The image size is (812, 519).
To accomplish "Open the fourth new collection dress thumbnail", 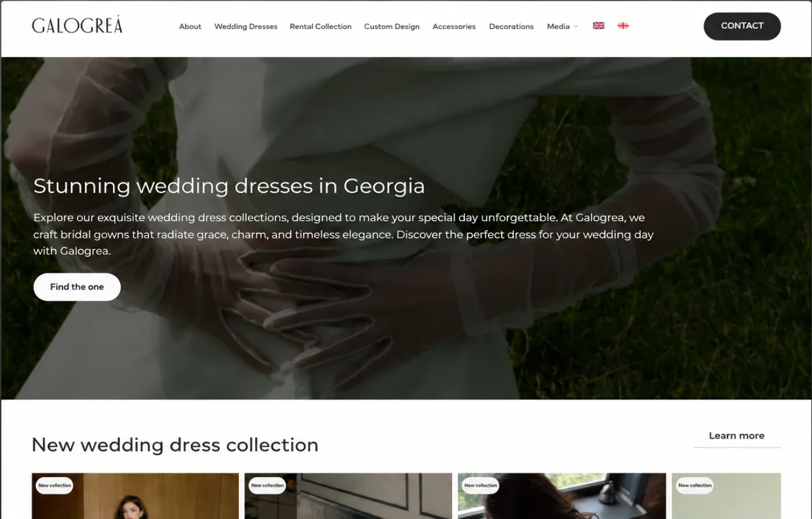I will [726, 496].
